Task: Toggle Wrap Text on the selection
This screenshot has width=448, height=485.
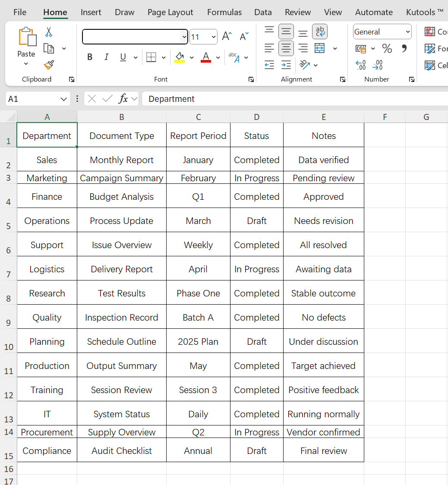Action: point(319,31)
